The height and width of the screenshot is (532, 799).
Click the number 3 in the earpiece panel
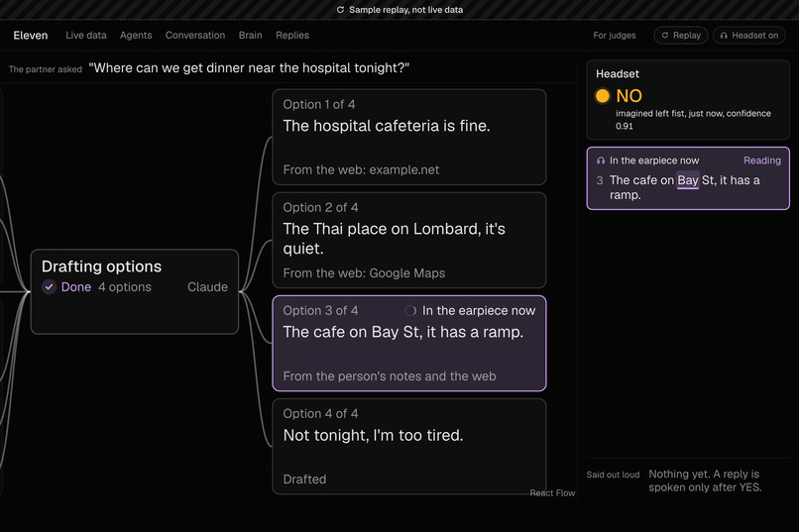pyautogui.click(x=600, y=180)
